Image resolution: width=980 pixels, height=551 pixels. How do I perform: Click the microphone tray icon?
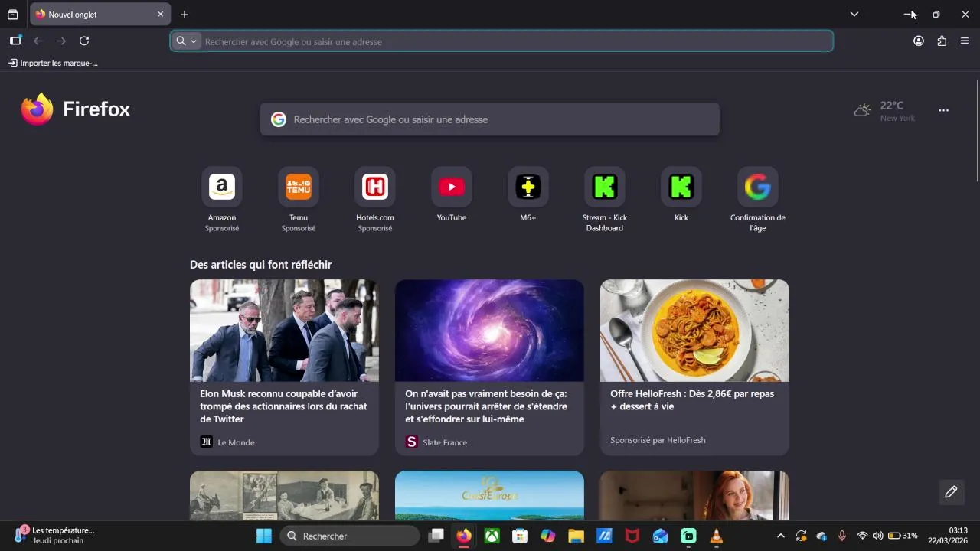841,536
